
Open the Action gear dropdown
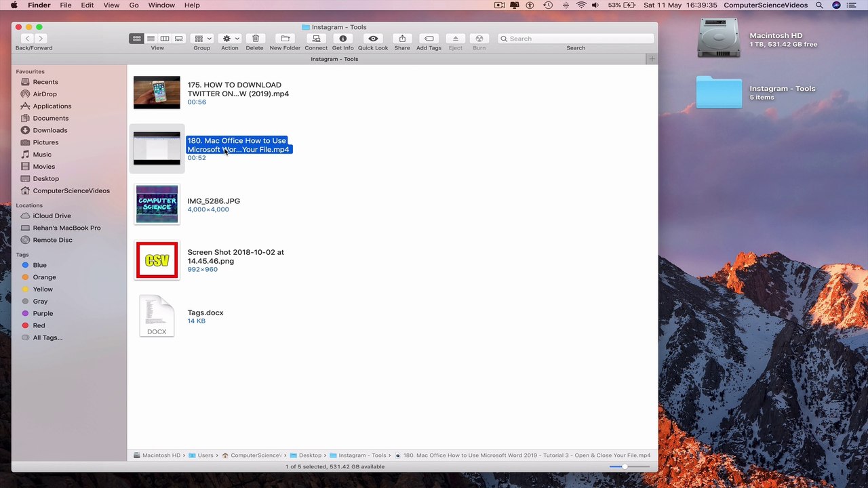pyautogui.click(x=230, y=39)
